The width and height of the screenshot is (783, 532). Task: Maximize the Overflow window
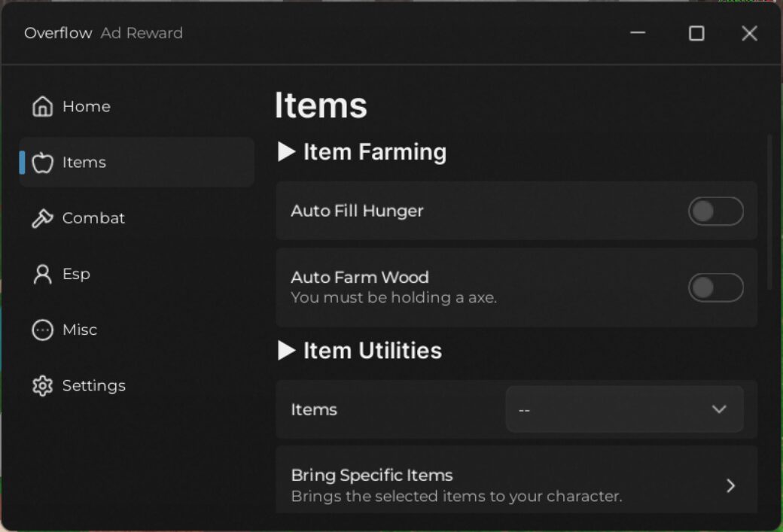click(696, 33)
